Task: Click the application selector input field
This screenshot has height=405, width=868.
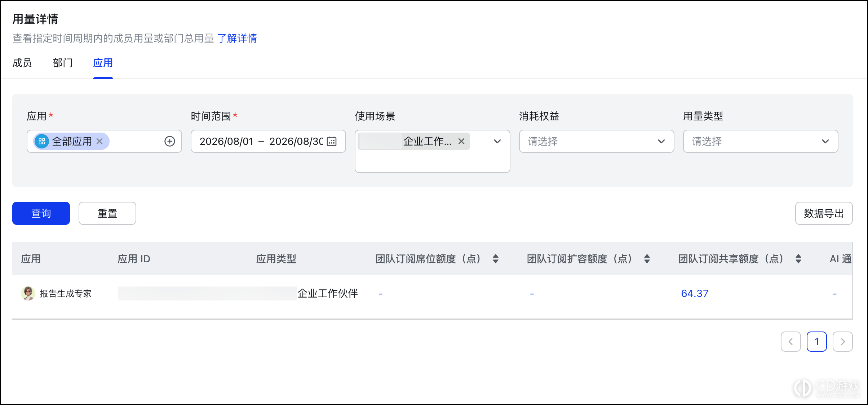Action: (x=104, y=141)
